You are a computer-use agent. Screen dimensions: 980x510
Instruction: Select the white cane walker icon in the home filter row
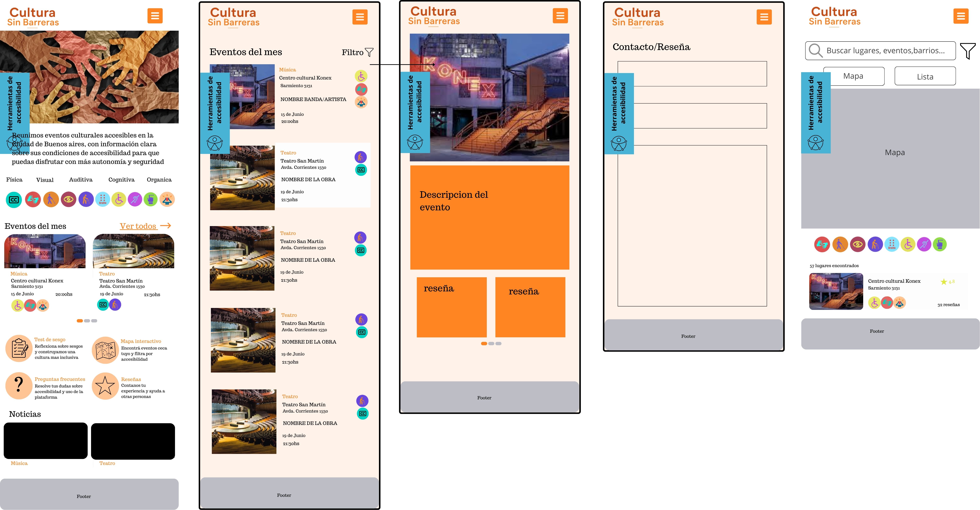51,199
